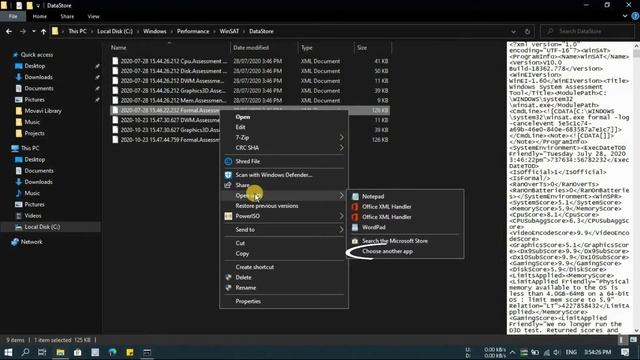The height and width of the screenshot is (360, 640).
Task: Expand the PowerISO submenu arrow
Action: pos(341,216)
